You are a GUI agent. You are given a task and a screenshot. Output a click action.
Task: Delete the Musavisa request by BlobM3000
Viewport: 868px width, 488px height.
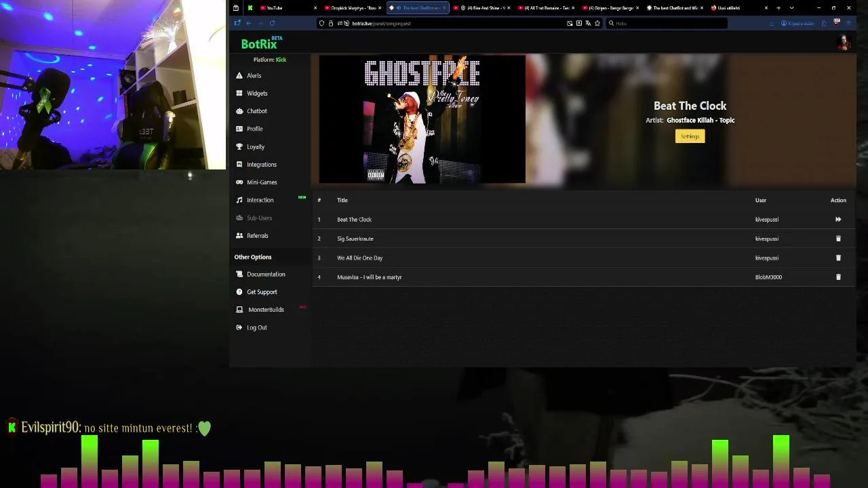838,277
